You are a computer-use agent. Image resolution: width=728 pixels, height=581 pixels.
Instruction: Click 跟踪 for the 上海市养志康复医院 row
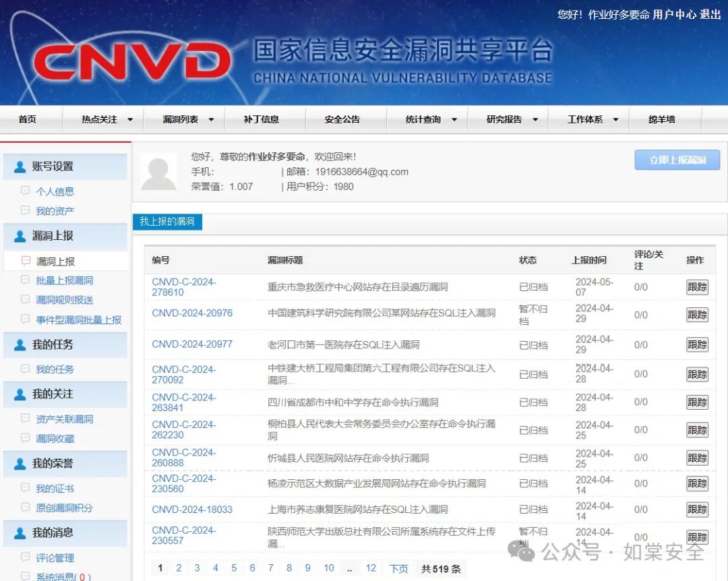(x=698, y=510)
